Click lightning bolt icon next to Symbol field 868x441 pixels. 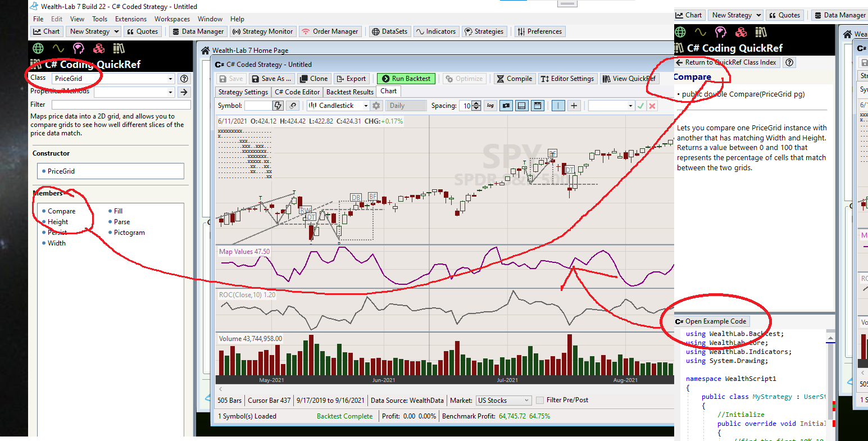(278, 106)
